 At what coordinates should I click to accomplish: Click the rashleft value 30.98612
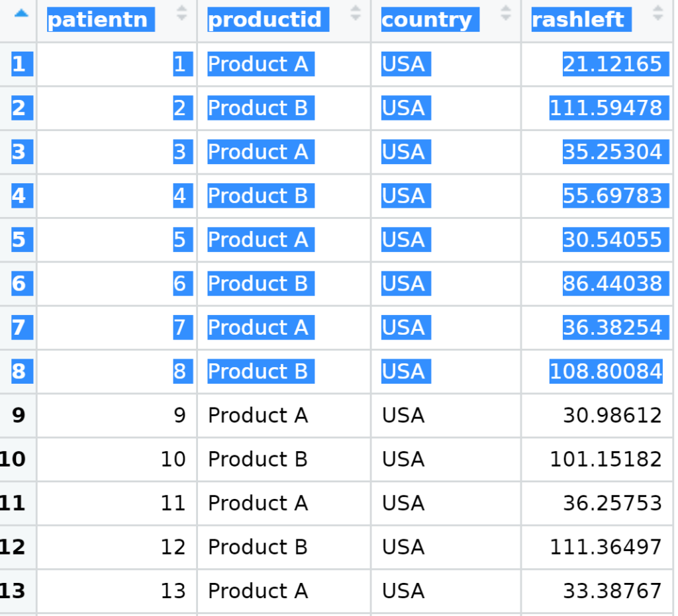[612, 416]
